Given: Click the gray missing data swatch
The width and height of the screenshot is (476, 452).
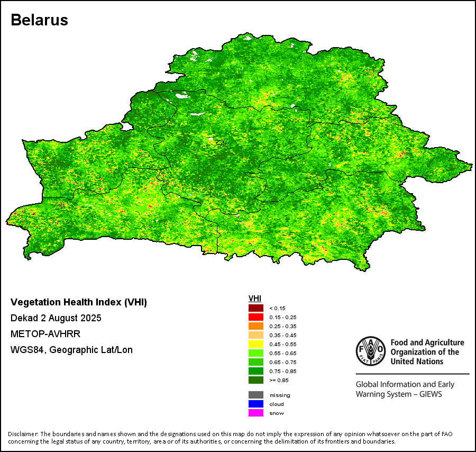Looking at the screenshot, I should click(255, 395).
